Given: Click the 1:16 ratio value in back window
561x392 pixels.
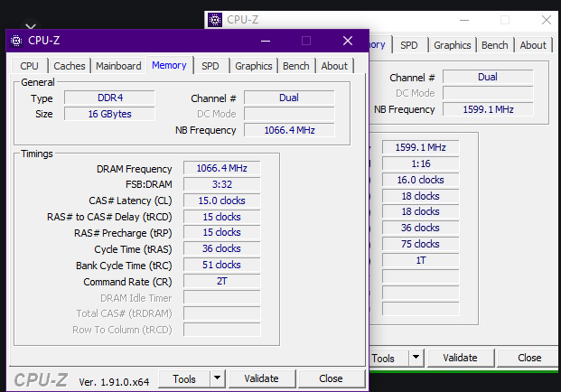Looking at the screenshot, I should point(420,163).
